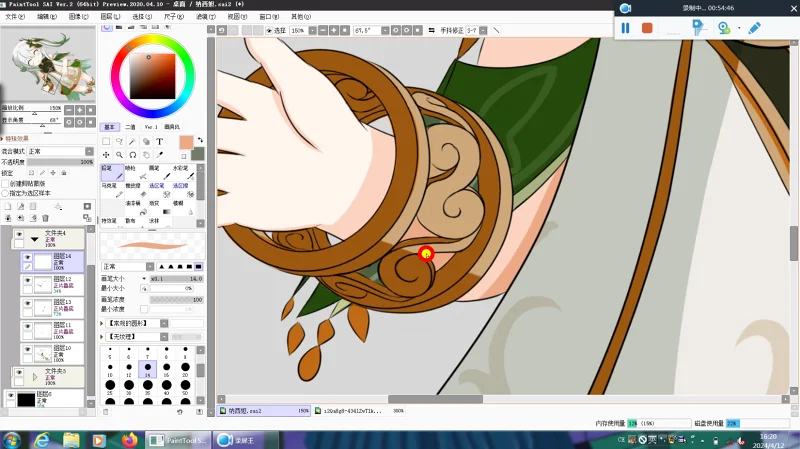Enable 创建剪贴蒙版 clipping mask checkbox
Viewport: 800px width, 449px height.
[x=6, y=183]
